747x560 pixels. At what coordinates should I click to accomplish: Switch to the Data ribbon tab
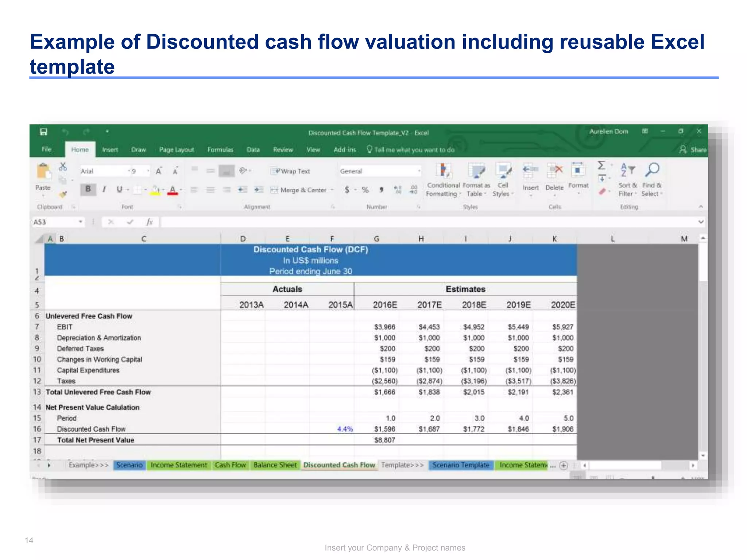tap(253, 150)
